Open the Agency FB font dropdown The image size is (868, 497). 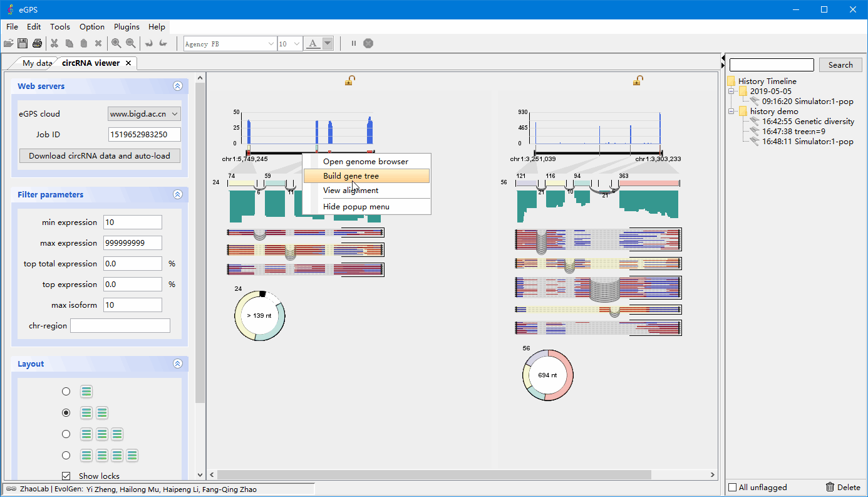[271, 43]
